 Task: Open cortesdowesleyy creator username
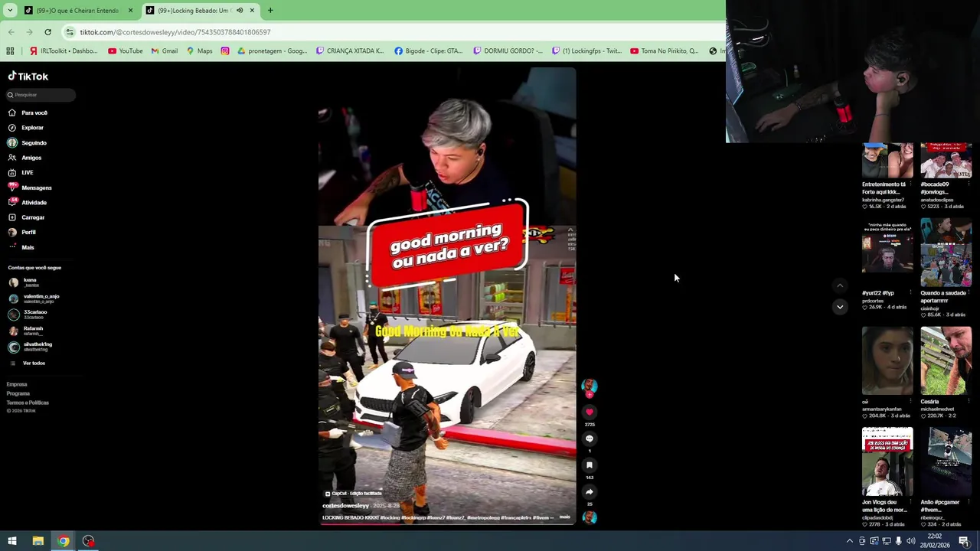[346, 506]
